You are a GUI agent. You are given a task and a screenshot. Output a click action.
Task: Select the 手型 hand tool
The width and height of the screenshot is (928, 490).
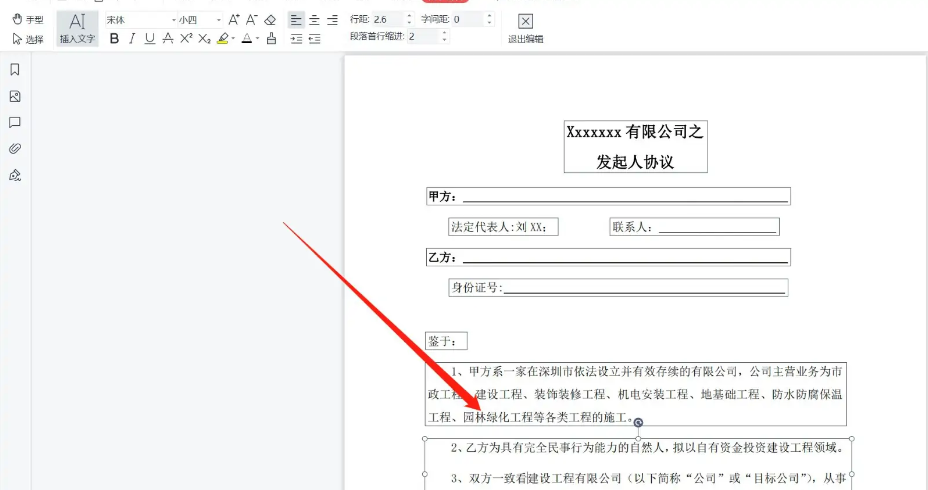pyautogui.click(x=27, y=19)
